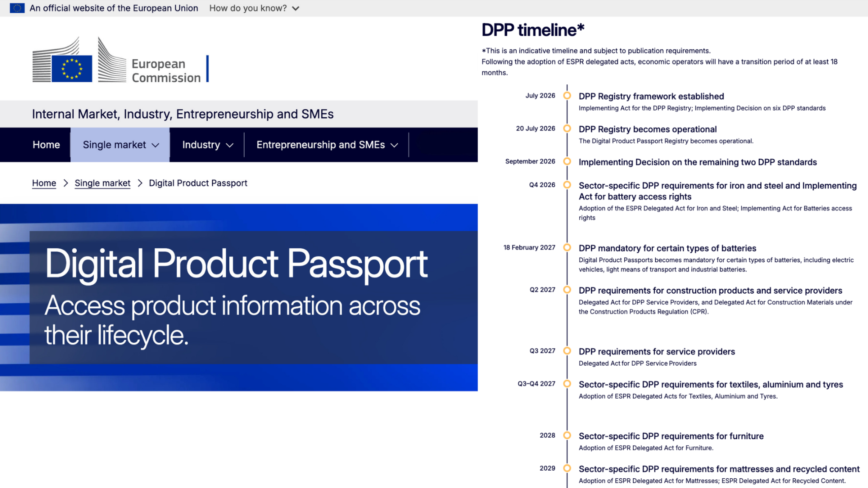868x488 pixels.
Task: Follow the Single market breadcrumb link
Action: (103, 183)
